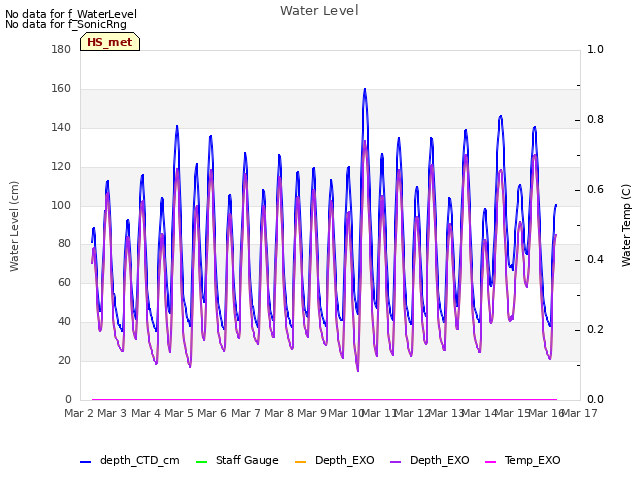Click the blue depth_CTD_cm legend swatch
Viewport: 640px width, 480px height.
[x=85, y=462]
